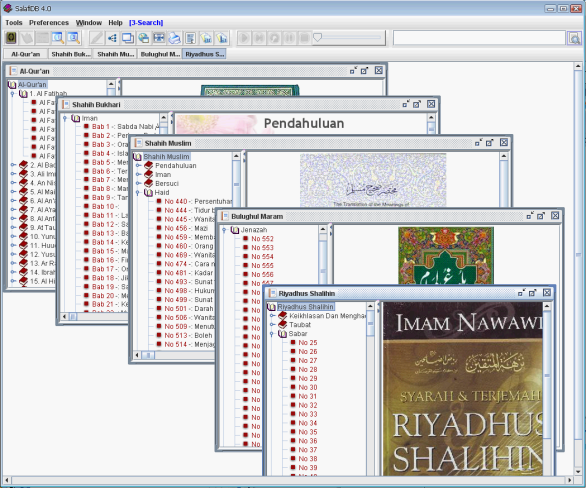
Task: Click the search icon marked 2 in toolbar
Action: pos(74,38)
